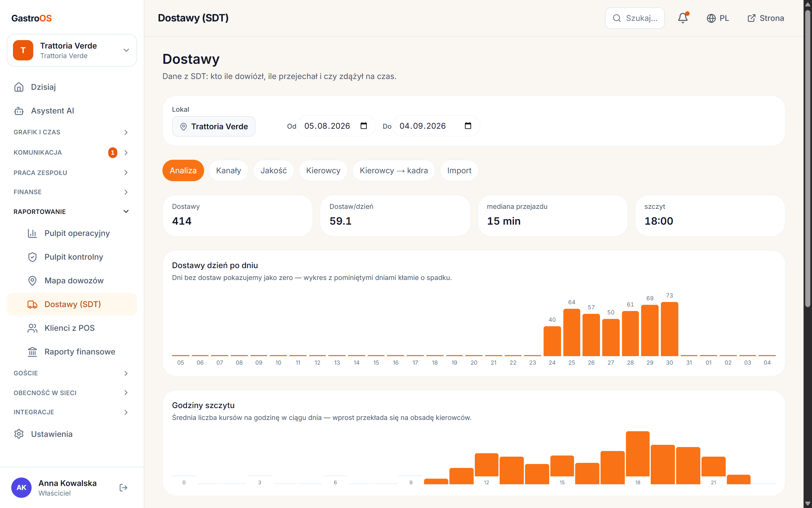Expand the INTEGRACJE section
The width and height of the screenshot is (812, 508).
click(x=71, y=412)
